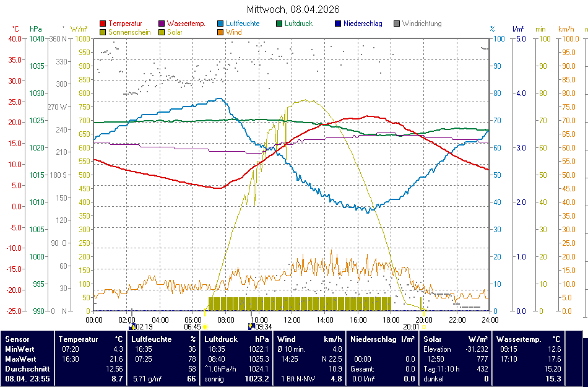This screenshot has height=387, width=588.
Task: Click the 12:00 time axis label
Action: 292,320
